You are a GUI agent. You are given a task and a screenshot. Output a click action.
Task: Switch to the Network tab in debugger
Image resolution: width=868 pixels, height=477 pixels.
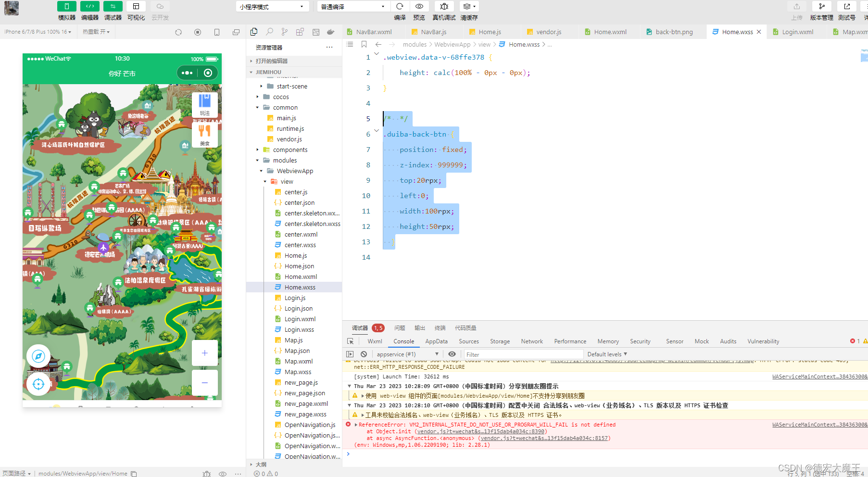click(x=531, y=341)
